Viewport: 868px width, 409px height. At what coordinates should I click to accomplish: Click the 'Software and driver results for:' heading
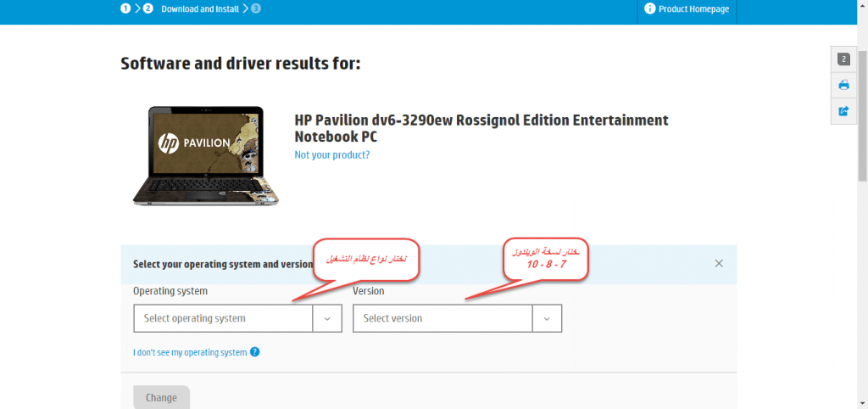tap(240, 63)
